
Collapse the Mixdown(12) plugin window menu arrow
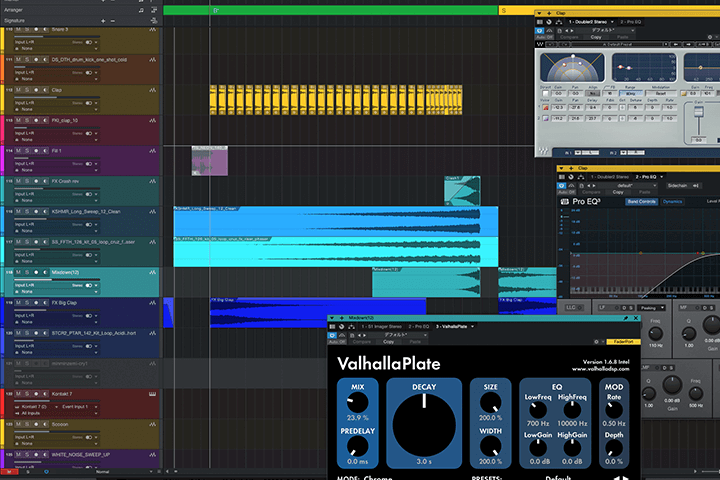tap(332, 318)
